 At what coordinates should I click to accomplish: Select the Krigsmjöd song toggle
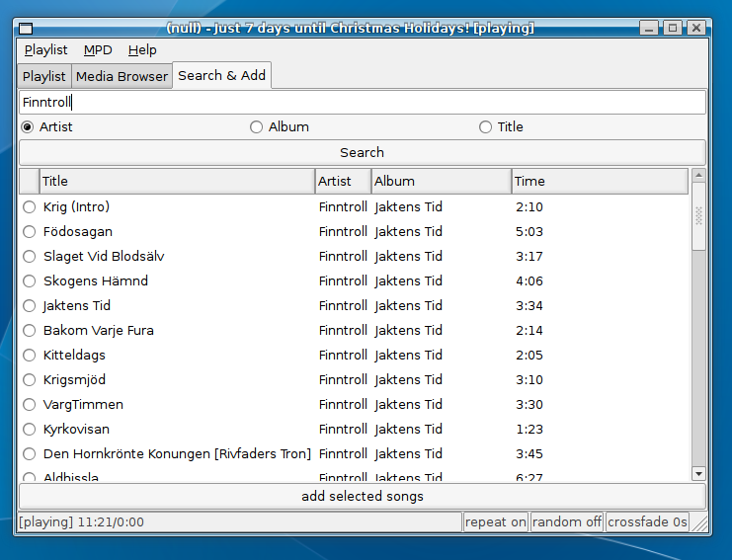[30, 380]
